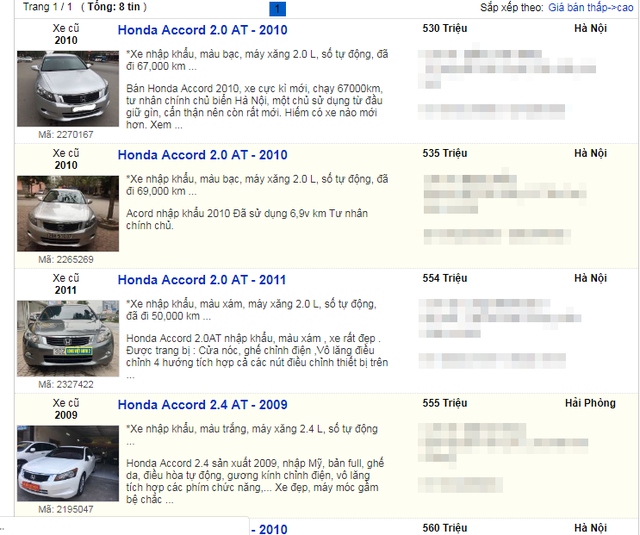This screenshot has height=535, width=640.
Task: Click the 554 Triệu price label
Action: tap(444, 278)
